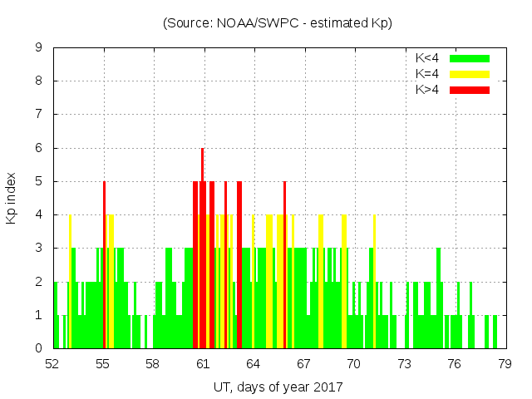Click the x-axis tick label 52
532x399 pixels.
(52, 364)
